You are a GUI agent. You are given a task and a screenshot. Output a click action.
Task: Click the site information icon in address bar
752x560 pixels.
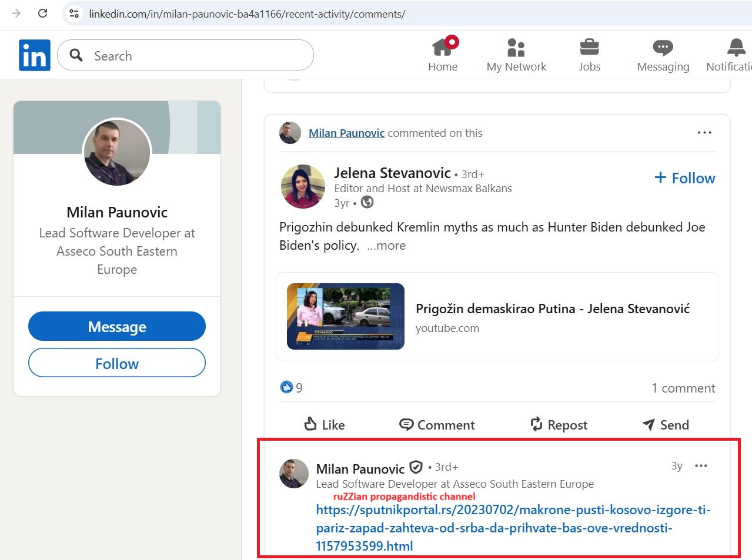(74, 14)
